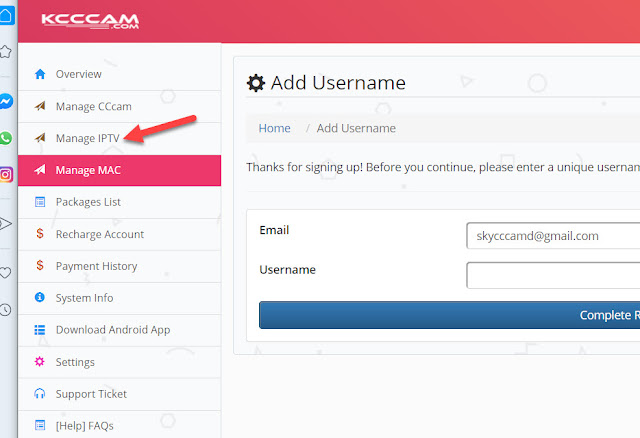The width and height of the screenshot is (640, 438).
Task: Open Messenger in the browser sidebar
Action: [x=6, y=103]
